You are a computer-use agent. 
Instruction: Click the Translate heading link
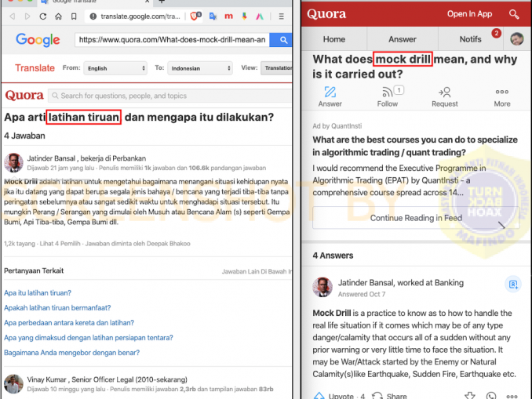click(x=35, y=67)
